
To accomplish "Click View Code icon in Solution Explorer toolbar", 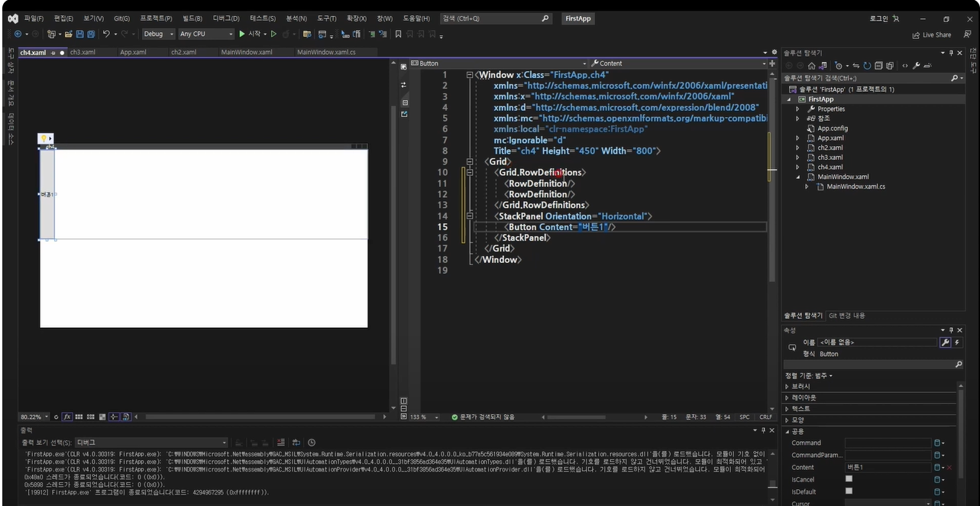I will tap(905, 66).
